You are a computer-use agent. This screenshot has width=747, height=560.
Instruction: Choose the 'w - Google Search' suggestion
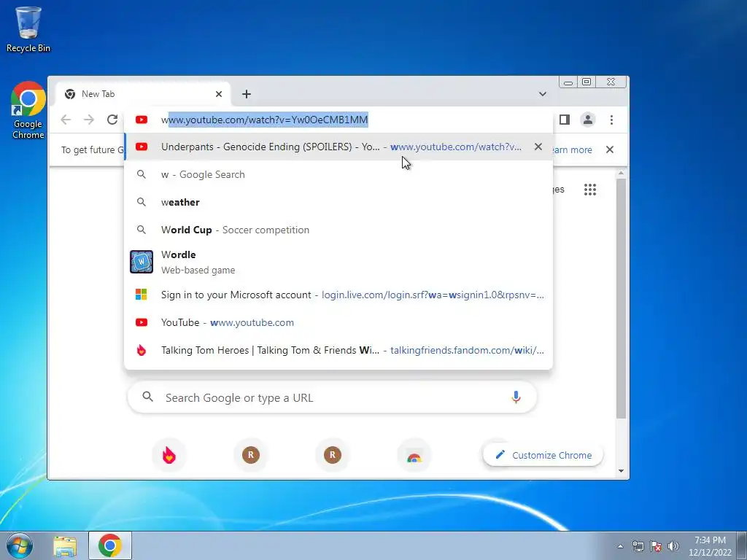(338, 174)
